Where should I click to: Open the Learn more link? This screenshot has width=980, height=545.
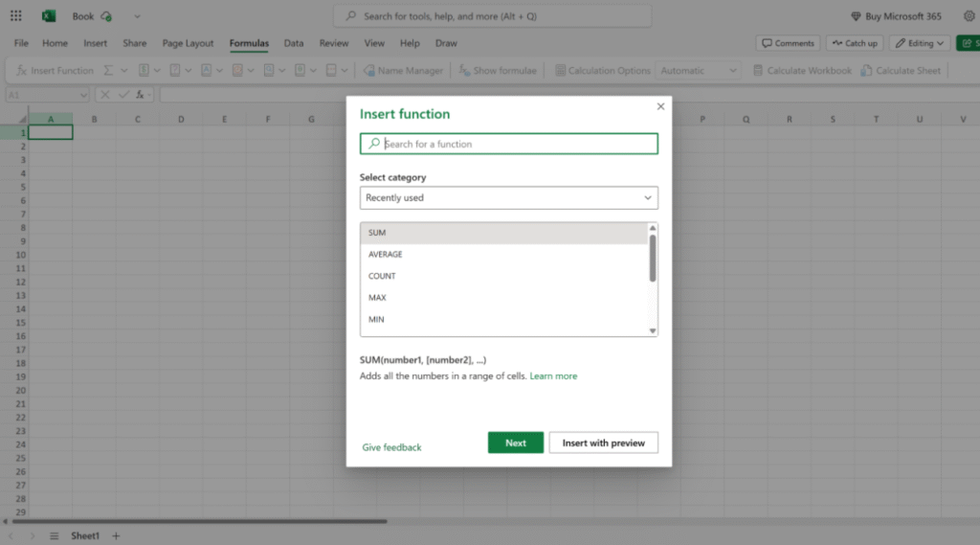point(553,376)
